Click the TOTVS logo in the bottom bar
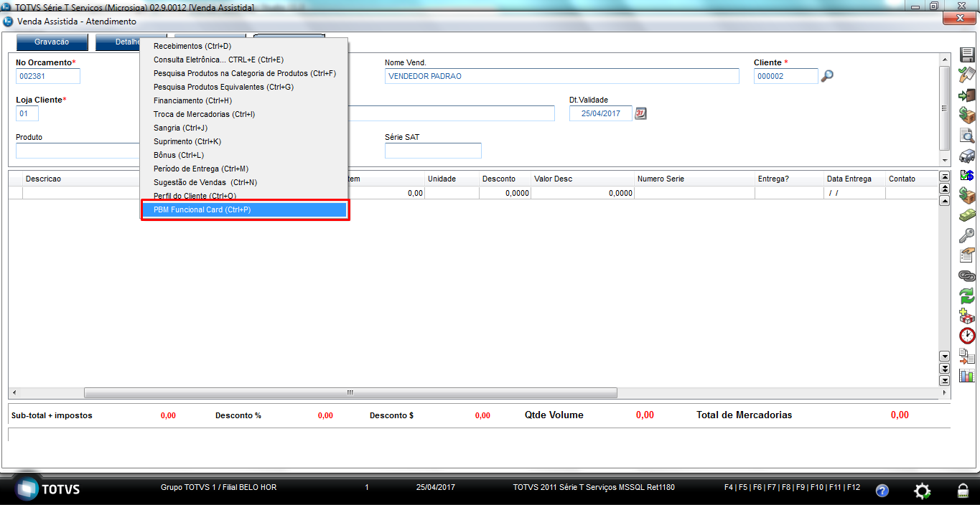980x505 pixels. pyautogui.click(x=49, y=489)
